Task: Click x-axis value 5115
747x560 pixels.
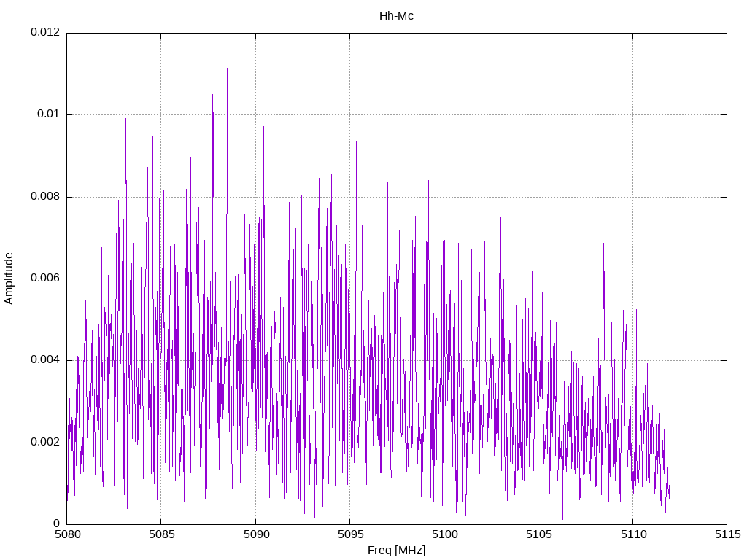Action: point(727,534)
